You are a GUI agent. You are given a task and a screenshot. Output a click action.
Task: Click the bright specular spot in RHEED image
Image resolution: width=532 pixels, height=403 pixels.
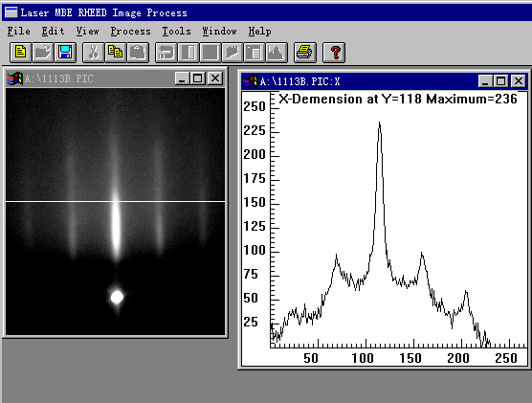117,297
